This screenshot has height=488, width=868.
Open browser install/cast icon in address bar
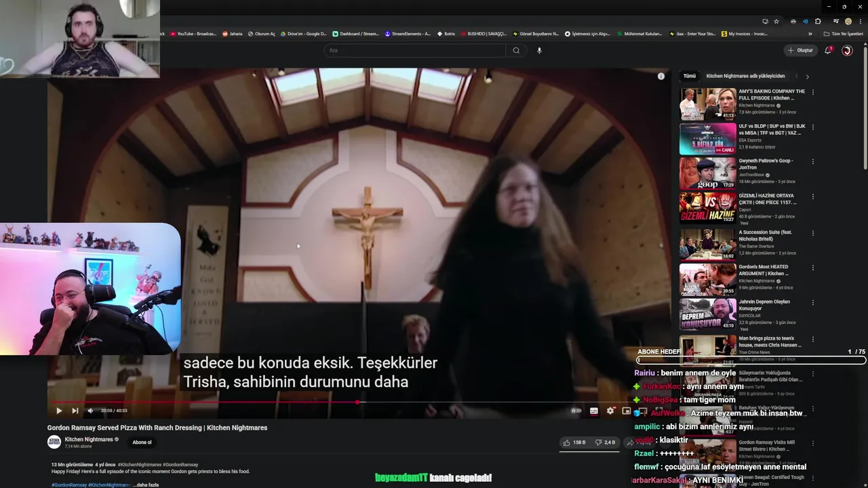click(x=765, y=21)
